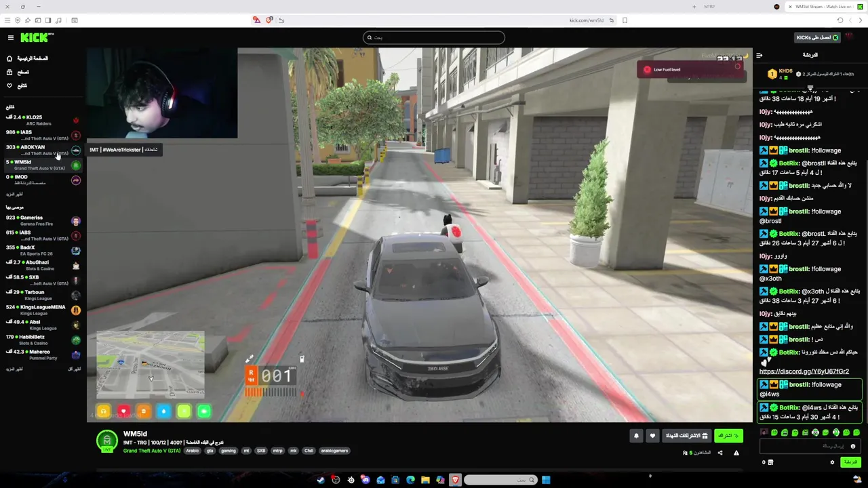Dismiss the Low Fuel level notification
This screenshot has height=488, width=868.
738,66
